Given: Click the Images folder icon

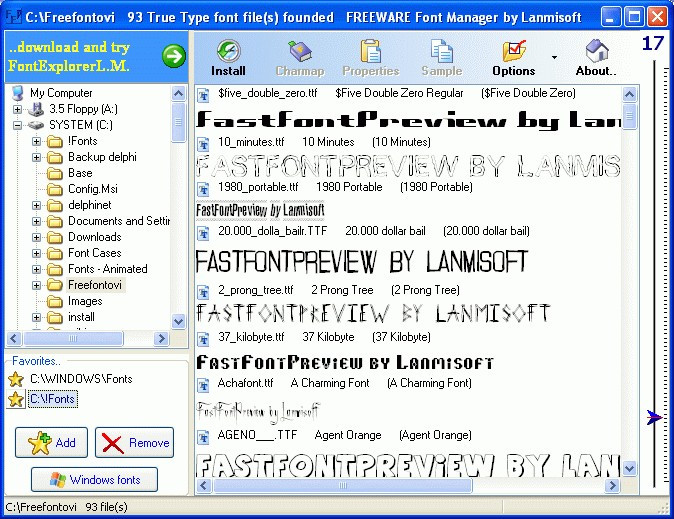Looking at the screenshot, I should (x=55, y=301).
